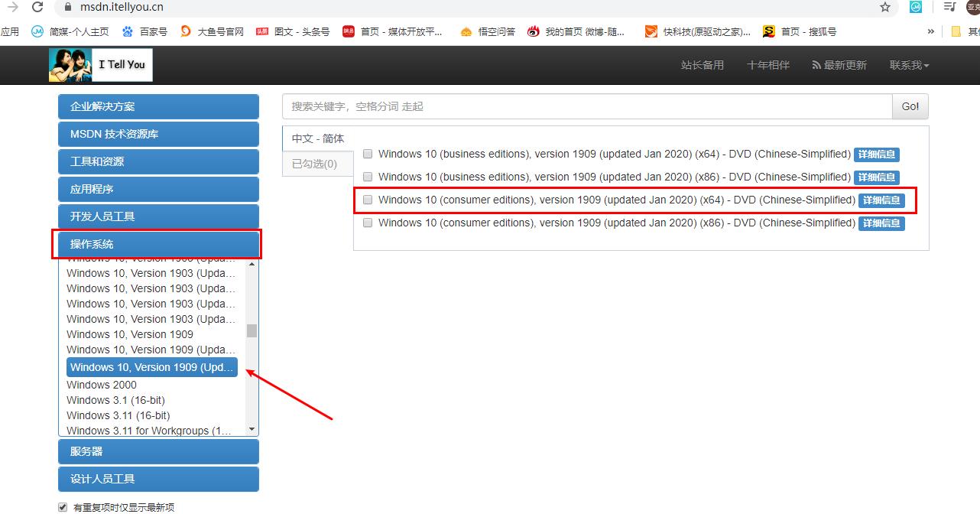Click the green extension icon beside the address bar
The height and width of the screenshot is (514, 980).
tap(916, 7)
